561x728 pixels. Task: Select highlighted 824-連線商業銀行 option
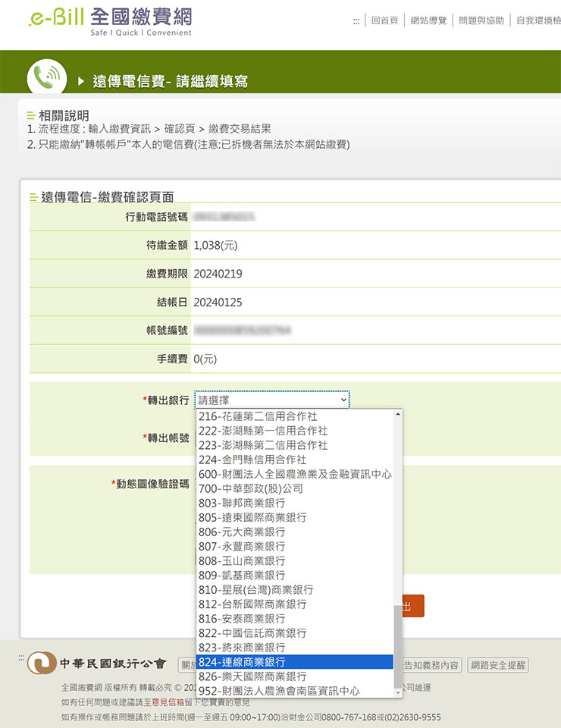coord(295,661)
